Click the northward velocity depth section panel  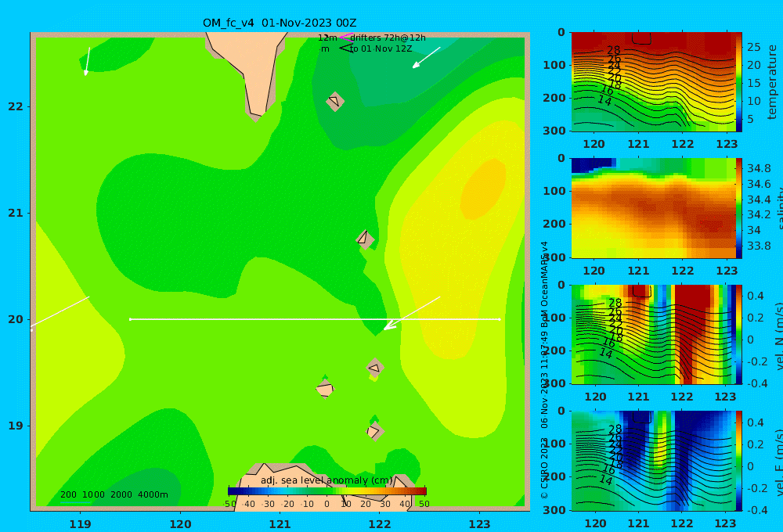(x=653, y=334)
